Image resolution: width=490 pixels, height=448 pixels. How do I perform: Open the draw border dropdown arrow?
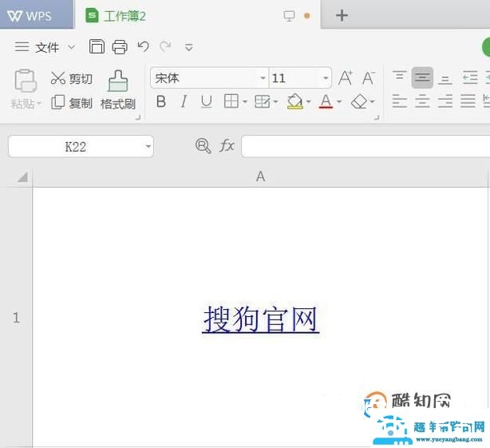click(x=275, y=101)
